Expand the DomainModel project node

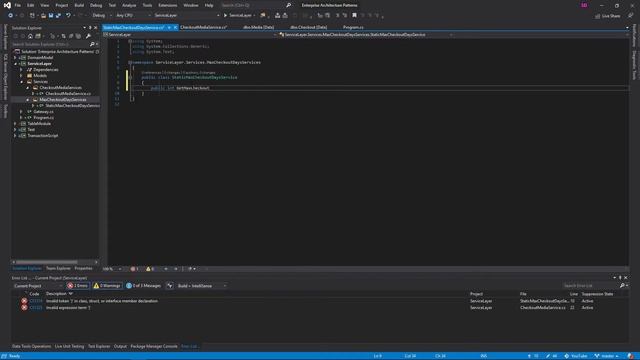[x=16, y=58]
